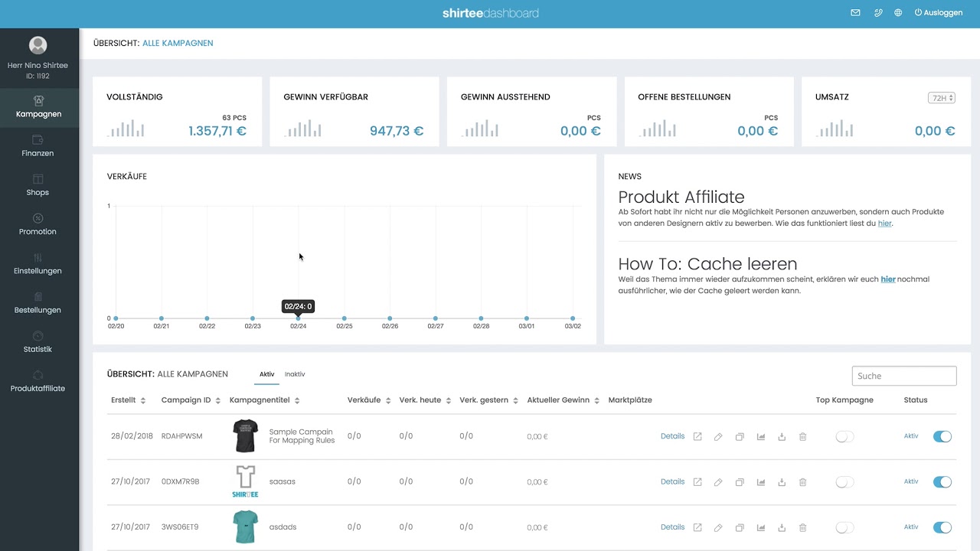Viewport: 980px width, 551px height.
Task: Sort table by Verk. heute column
Action: pos(425,400)
